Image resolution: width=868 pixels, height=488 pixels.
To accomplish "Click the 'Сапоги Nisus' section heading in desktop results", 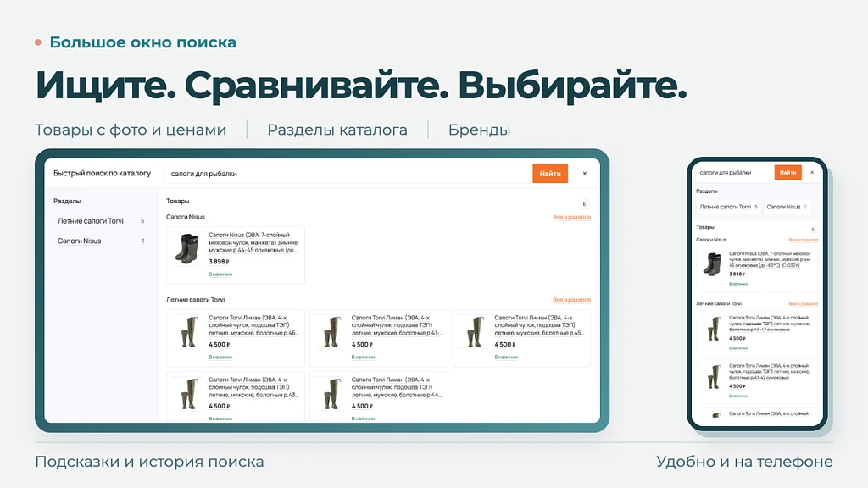I will pyautogui.click(x=186, y=217).
